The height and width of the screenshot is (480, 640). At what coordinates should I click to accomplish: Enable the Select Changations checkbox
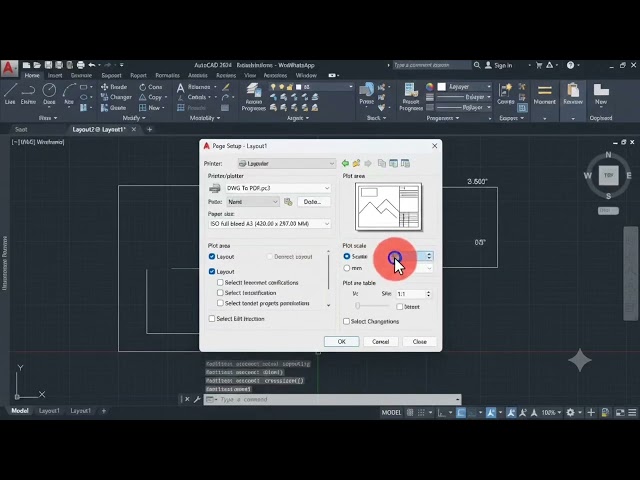(x=347, y=322)
